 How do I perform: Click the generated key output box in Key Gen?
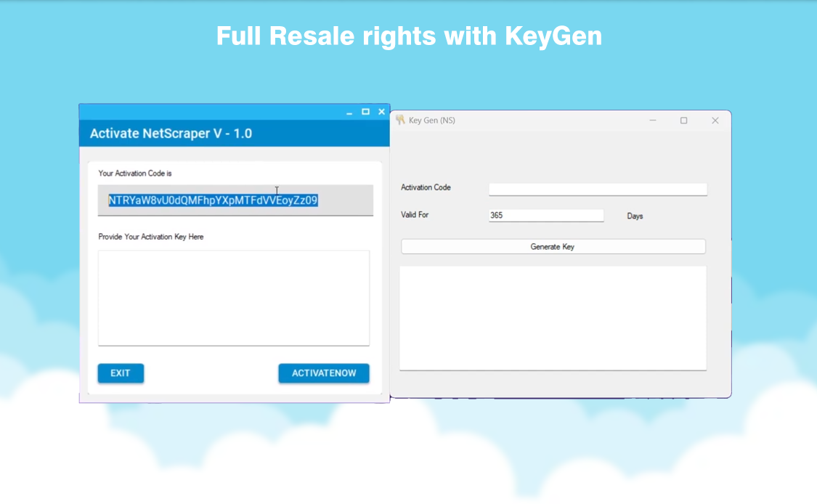click(x=553, y=318)
